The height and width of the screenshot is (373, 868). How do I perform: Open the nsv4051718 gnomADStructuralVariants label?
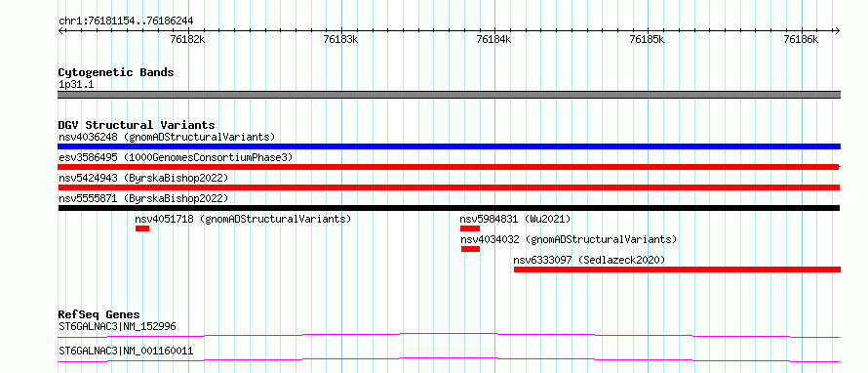[x=243, y=219]
